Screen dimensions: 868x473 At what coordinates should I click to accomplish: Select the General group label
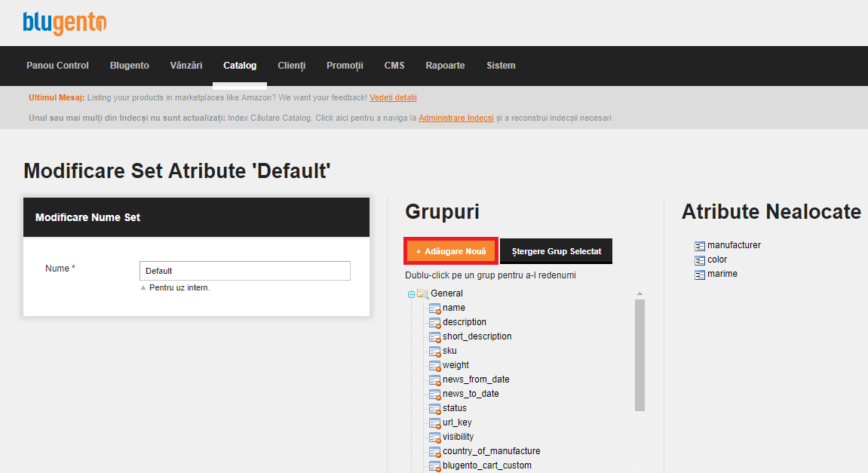pos(446,293)
